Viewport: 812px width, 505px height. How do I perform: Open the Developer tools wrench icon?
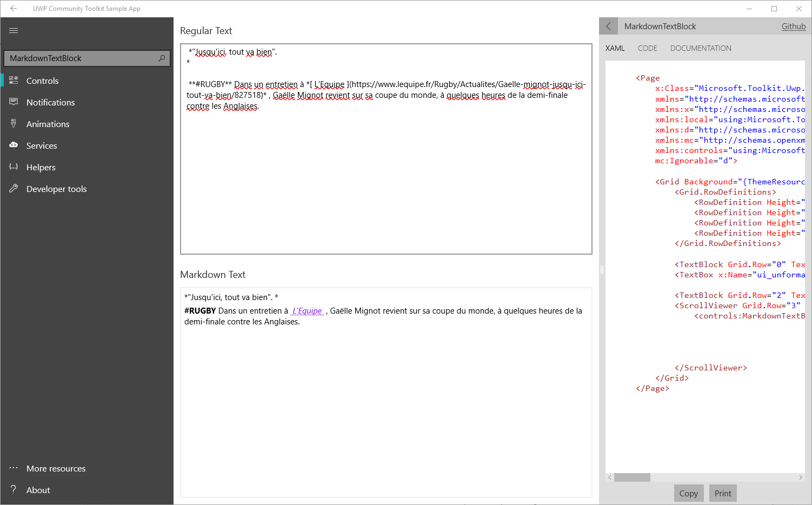pos(14,188)
